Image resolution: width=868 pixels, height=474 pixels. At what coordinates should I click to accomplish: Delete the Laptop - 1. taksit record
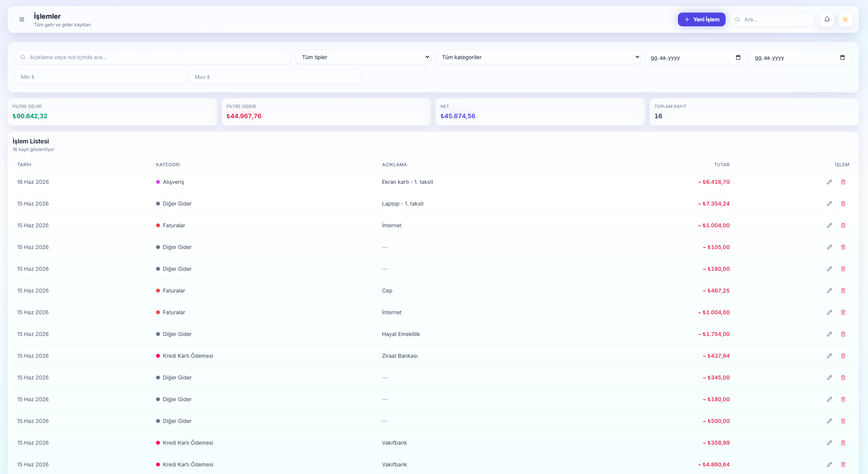(843, 204)
